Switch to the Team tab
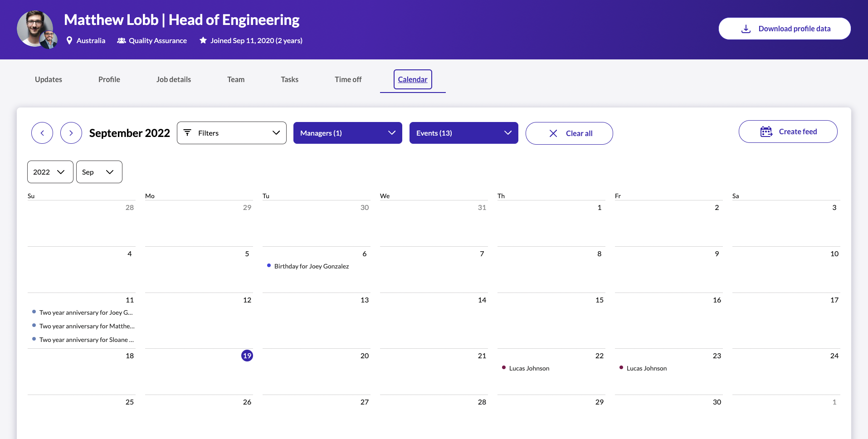The height and width of the screenshot is (439, 868). click(x=235, y=79)
